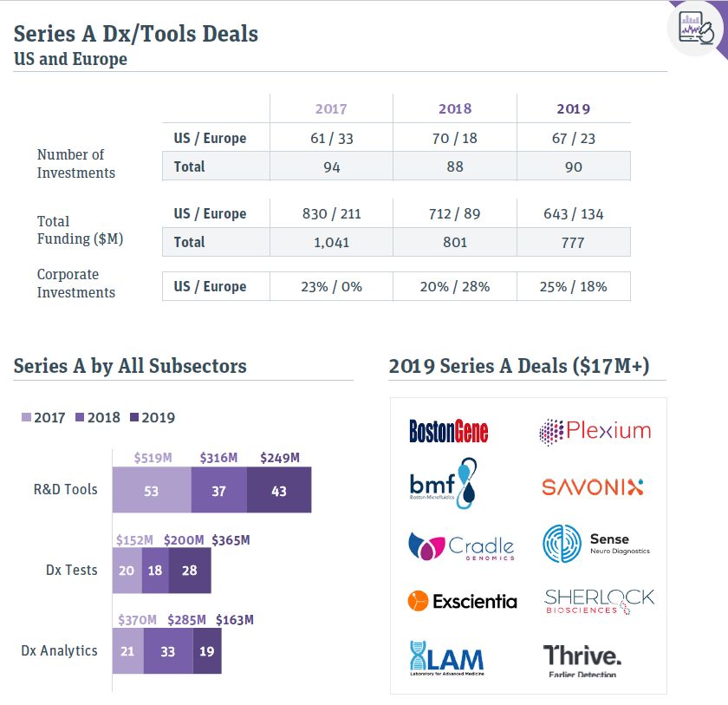Click the Savonix logo
Viewport: 728px width, 705px height.
click(x=593, y=486)
